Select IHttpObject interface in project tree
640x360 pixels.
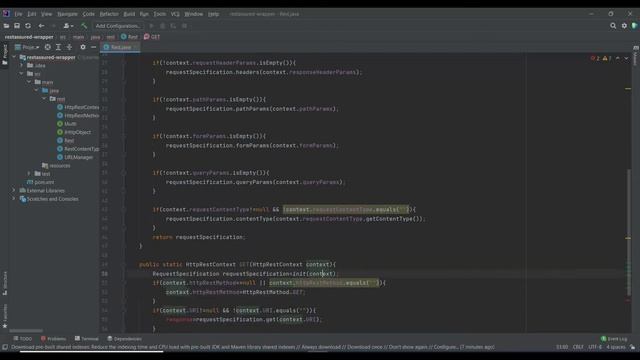[74, 132]
